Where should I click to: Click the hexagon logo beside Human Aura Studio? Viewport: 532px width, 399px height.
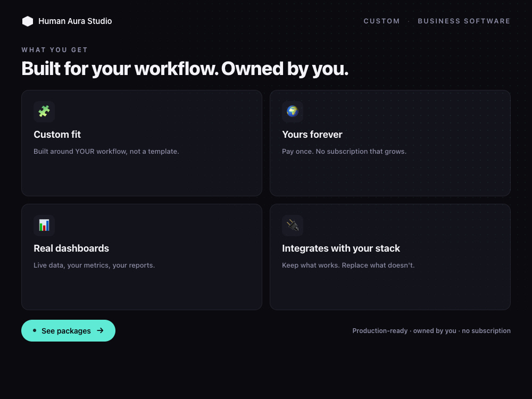pos(28,21)
